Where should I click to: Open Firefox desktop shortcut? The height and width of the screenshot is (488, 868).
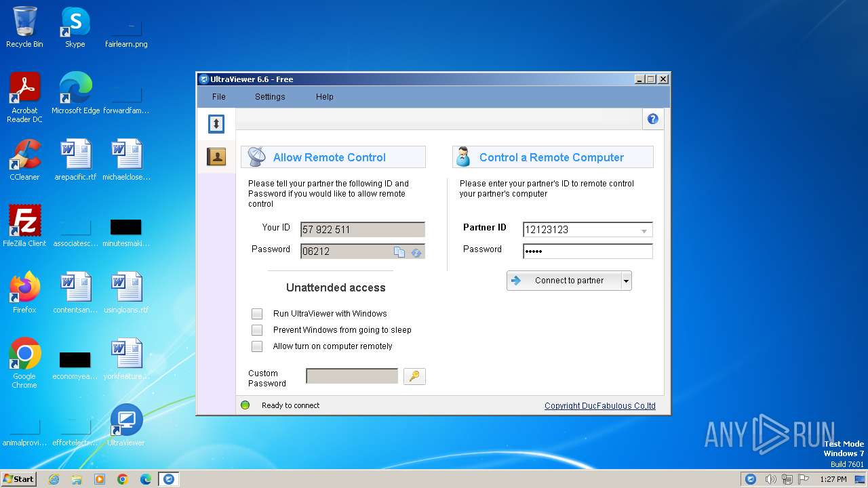coord(24,293)
